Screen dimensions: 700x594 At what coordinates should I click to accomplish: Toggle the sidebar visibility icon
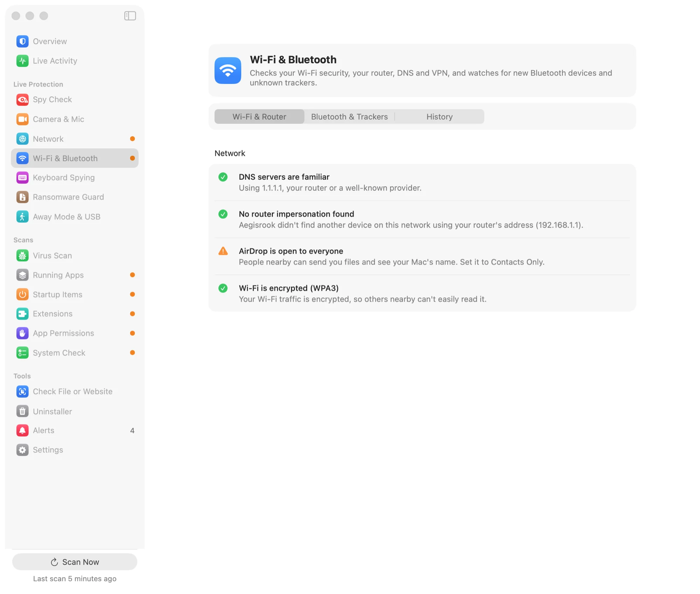tap(130, 16)
